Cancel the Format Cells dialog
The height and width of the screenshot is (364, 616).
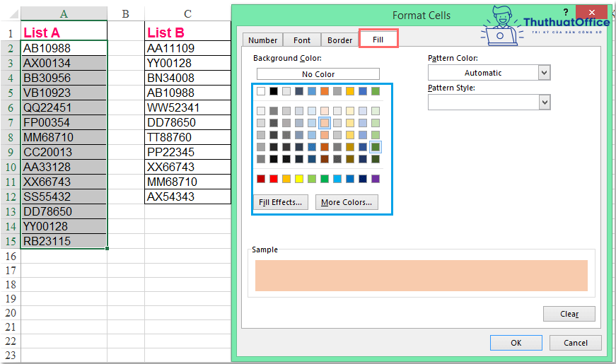click(x=576, y=343)
